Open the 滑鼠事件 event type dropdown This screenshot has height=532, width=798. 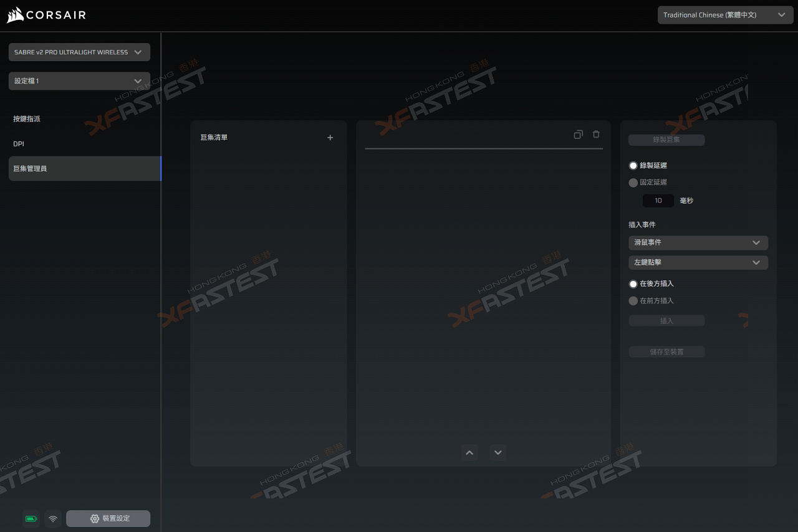pyautogui.click(x=698, y=242)
